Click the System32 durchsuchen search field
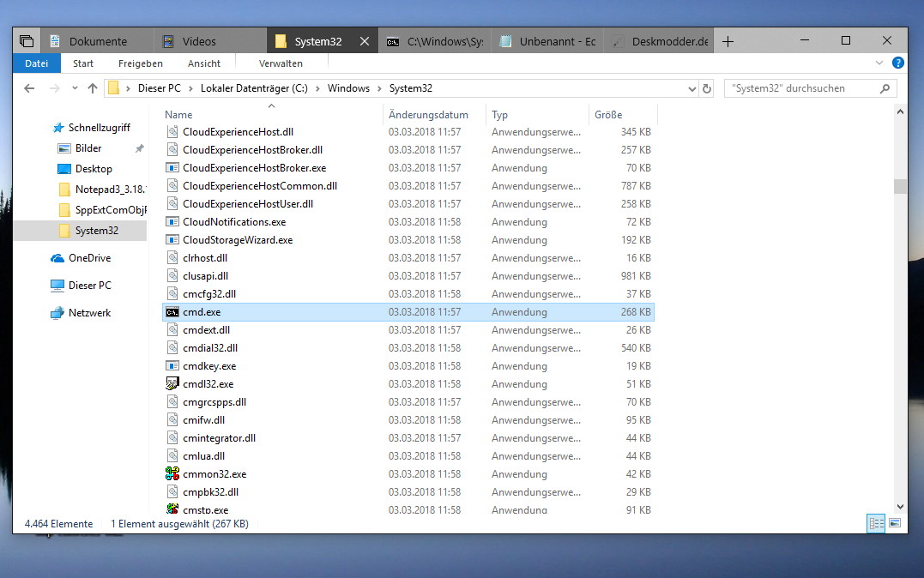924x578 pixels. pyautogui.click(x=810, y=88)
